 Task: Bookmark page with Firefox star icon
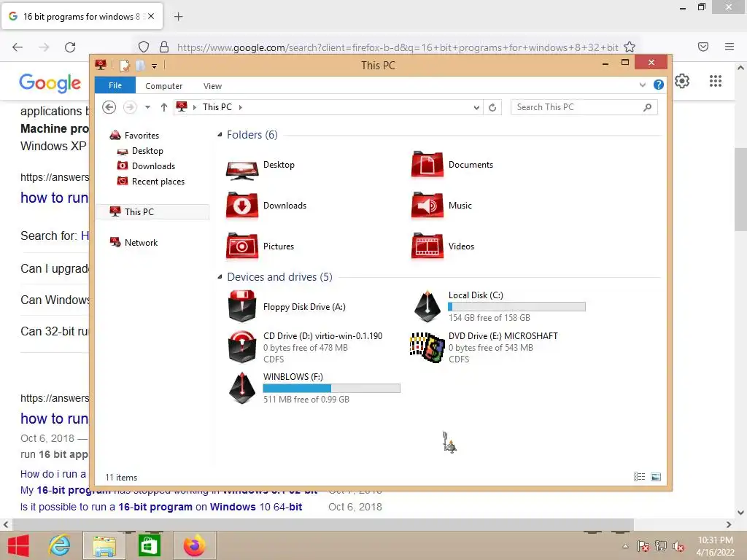[x=630, y=47]
